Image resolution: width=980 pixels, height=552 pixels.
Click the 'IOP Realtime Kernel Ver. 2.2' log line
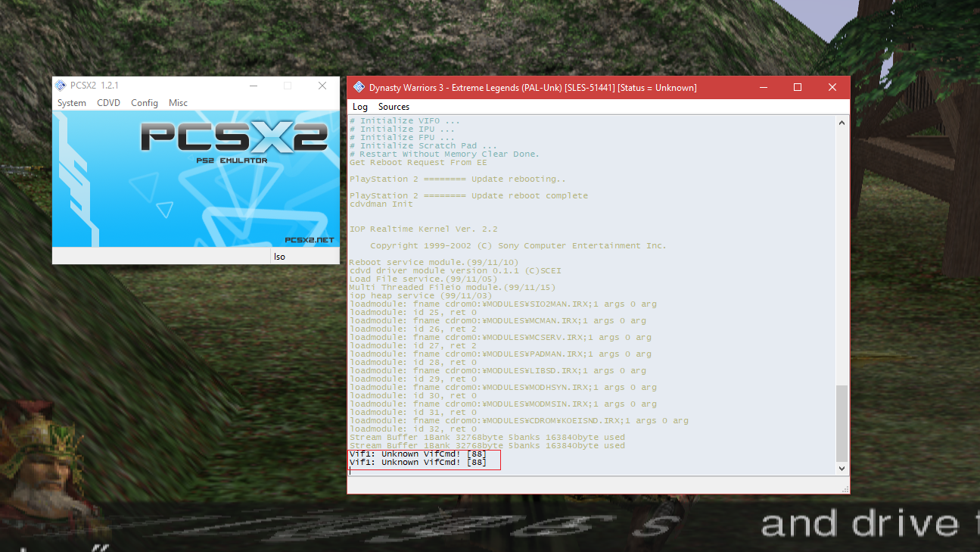pos(423,229)
